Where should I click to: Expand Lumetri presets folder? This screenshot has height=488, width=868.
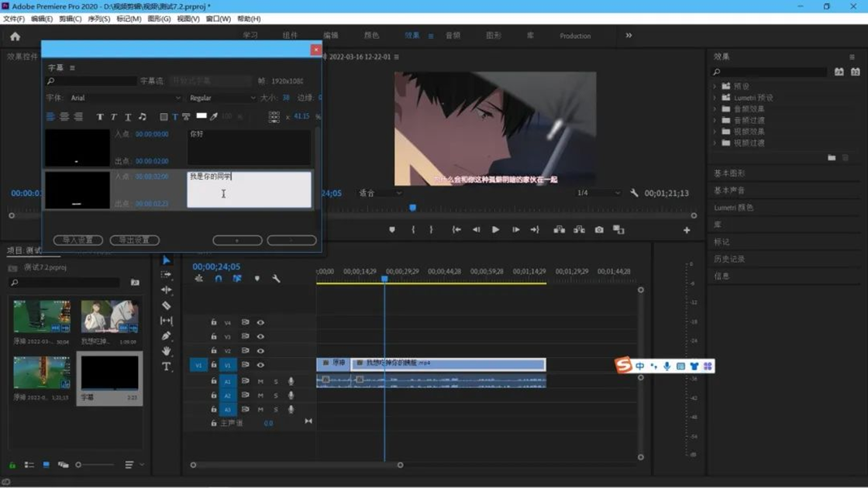(715, 98)
